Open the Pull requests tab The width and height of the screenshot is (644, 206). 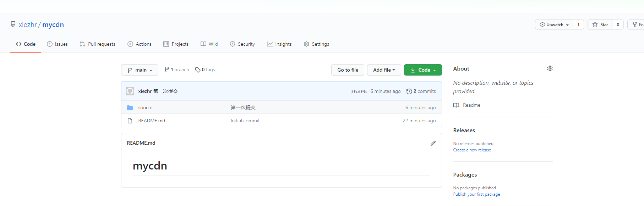[x=98, y=44]
